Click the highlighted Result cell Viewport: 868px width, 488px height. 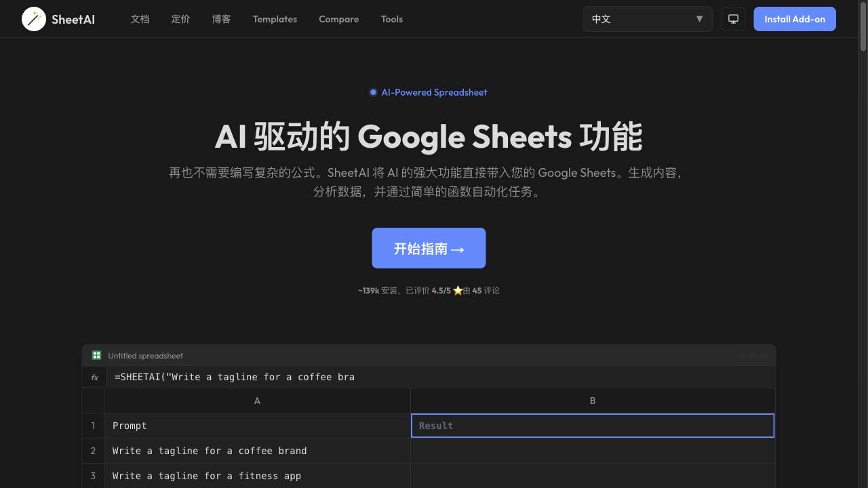(592, 426)
